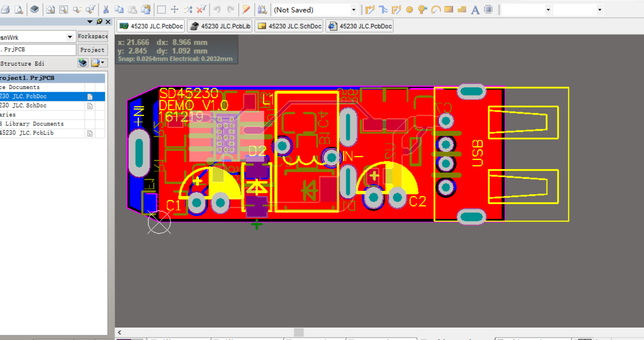644x340 pixels.
Task: Place a Via tool icon
Action: 422,10
